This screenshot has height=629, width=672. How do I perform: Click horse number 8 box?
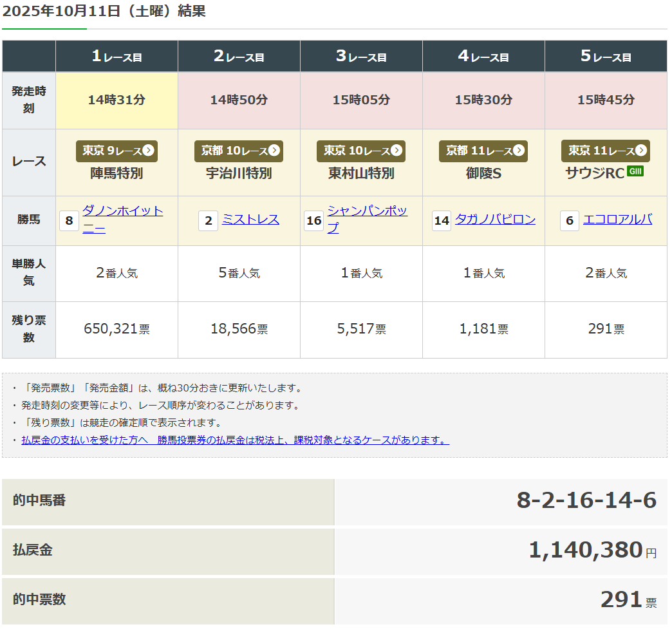point(69,221)
